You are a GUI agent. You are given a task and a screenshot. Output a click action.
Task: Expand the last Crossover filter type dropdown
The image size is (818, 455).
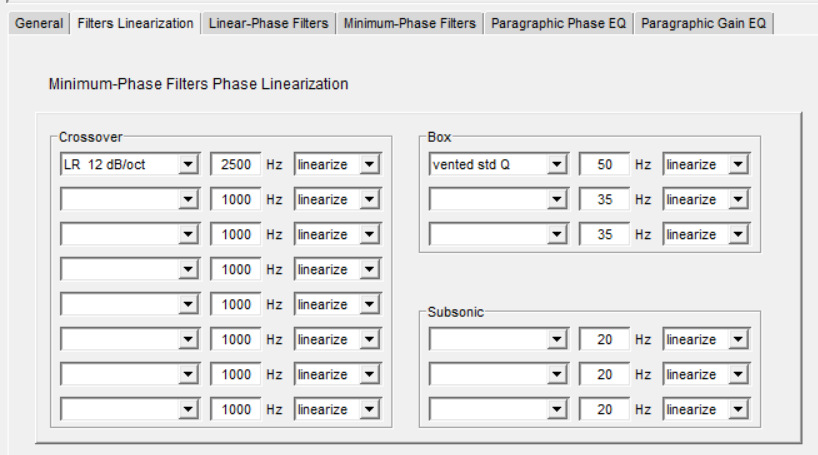pyautogui.click(x=188, y=410)
